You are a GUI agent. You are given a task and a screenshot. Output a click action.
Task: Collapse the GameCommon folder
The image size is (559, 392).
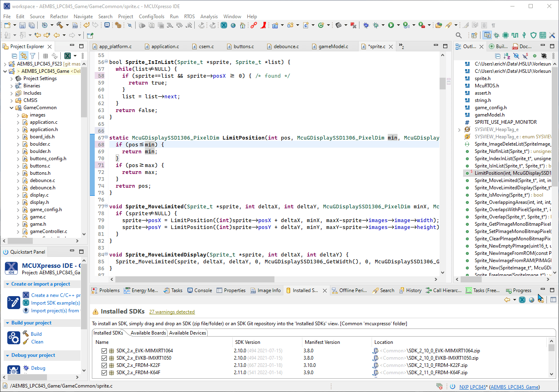pyautogui.click(x=12, y=108)
